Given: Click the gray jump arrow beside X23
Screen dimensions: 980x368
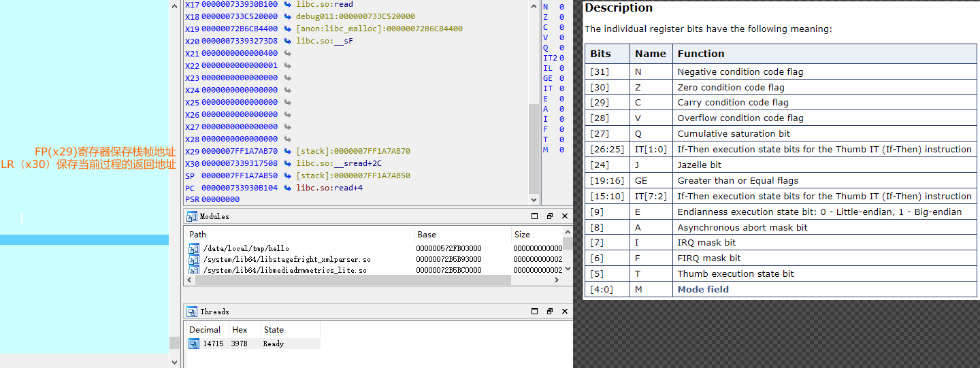Looking at the screenshot, I should (288, 78).
